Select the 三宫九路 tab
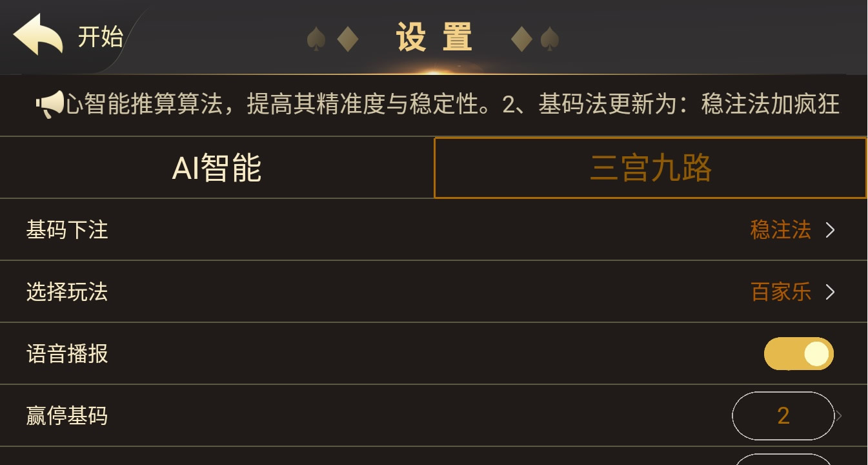868x465 pixels. coord(650,167)
